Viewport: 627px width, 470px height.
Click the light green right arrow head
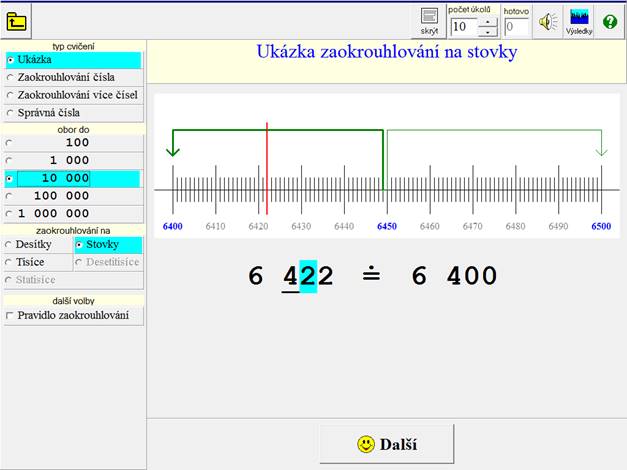click(601, 152)
